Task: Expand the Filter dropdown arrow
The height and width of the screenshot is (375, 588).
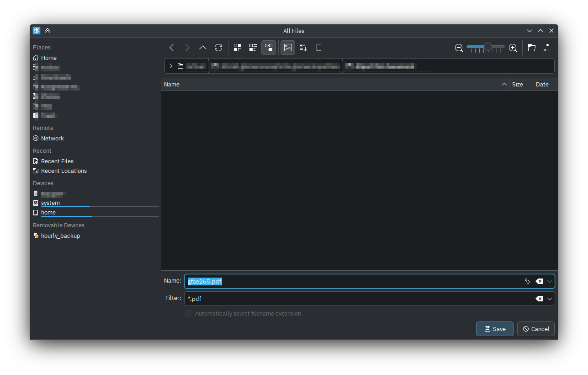Action: coord(550,299)
